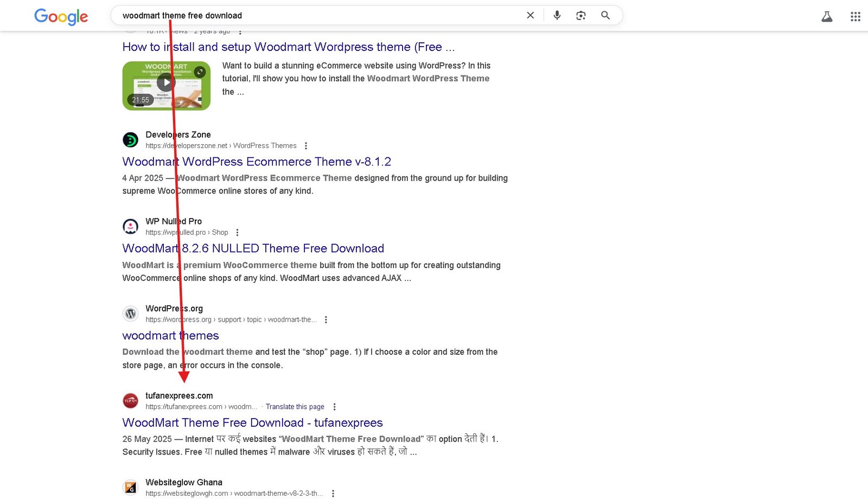This screenshot has height=499, width=868.
Task: Click the developerszone.net breadcrumb URL
Action: pyautogui.click(x=221, y=146)
